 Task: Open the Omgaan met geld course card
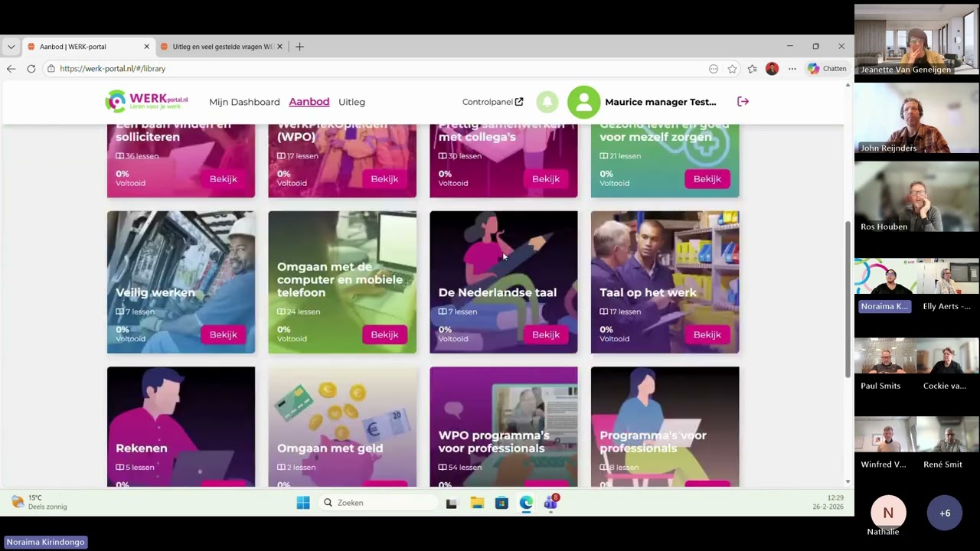click(342, 426)
